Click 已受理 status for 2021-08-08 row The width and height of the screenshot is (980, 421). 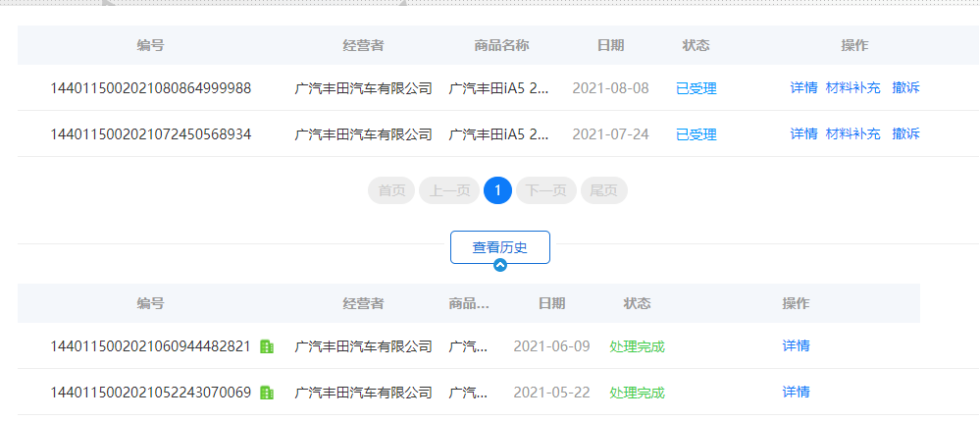coord(696,89)
